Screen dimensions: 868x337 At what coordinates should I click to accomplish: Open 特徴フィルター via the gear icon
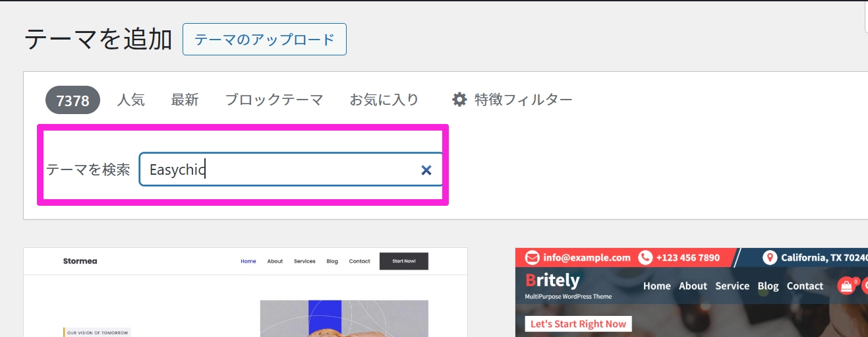(x=459, y=100)
